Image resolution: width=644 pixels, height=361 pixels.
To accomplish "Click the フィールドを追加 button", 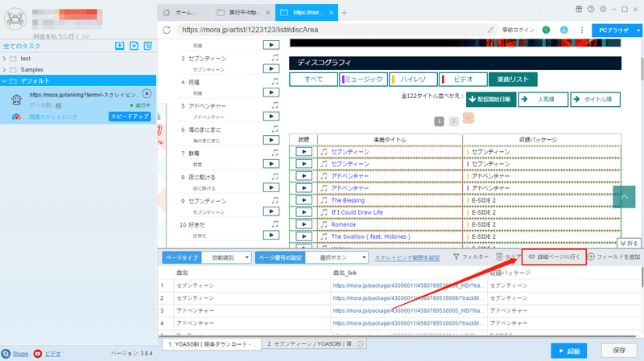I will tap(614, 256).
